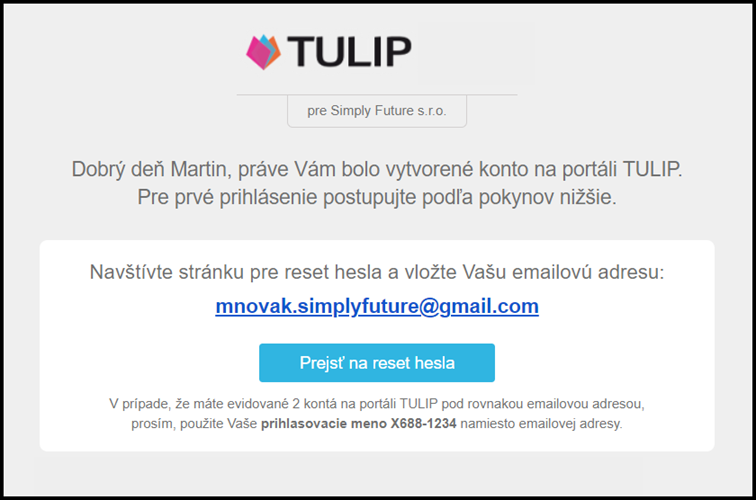Select the 'pre Simply Future s.r.o.' label

click(377, 111)
